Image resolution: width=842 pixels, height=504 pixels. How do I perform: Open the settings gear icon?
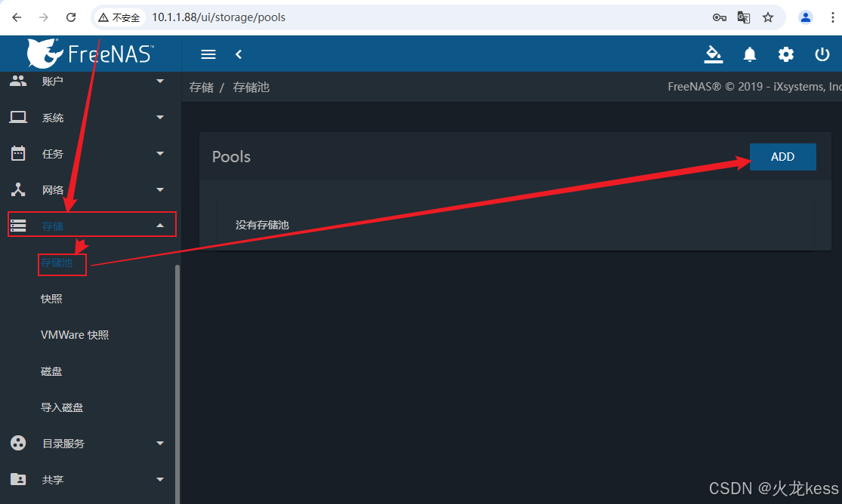click(786, 54)
